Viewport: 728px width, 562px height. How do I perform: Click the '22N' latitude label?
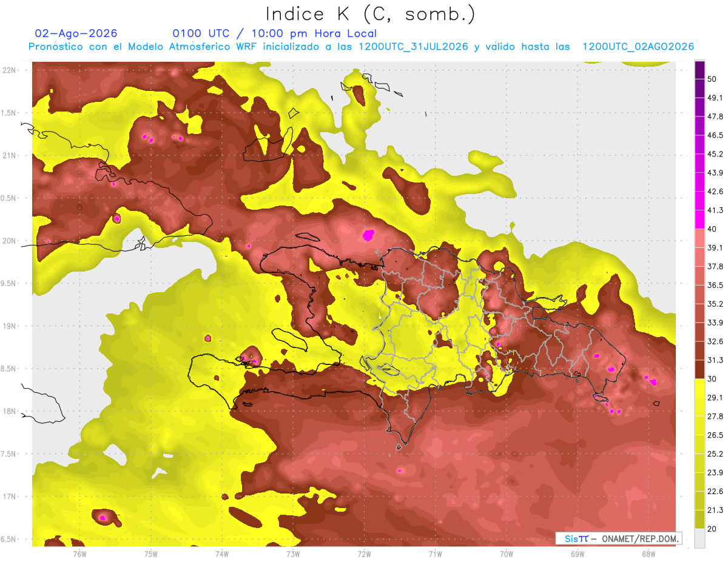10,70
